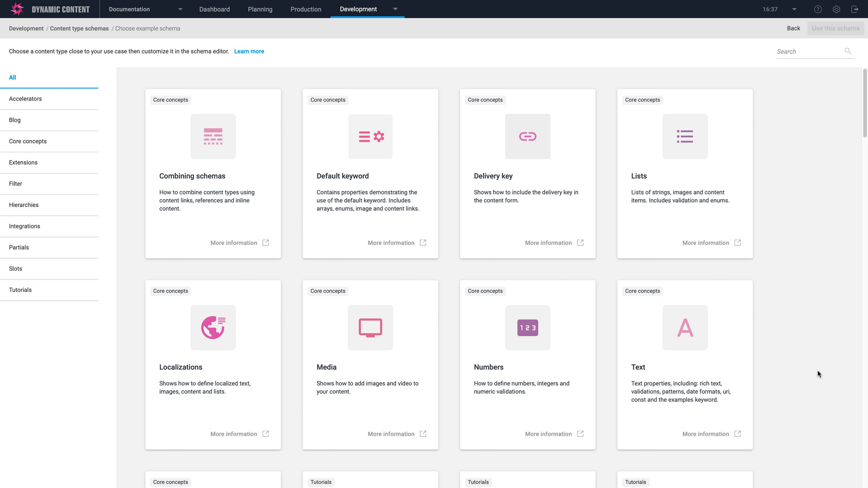868x488 pixels.
Task: Filter by Accelerators category
Action: click(x=49, y=99)
